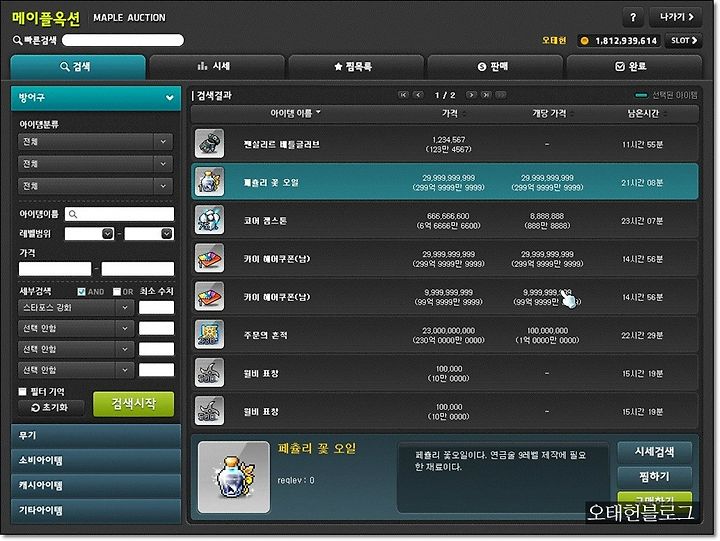Switch to the 검색 tab
The height and width of the screenshot is (541, 720).
[78, 67]
